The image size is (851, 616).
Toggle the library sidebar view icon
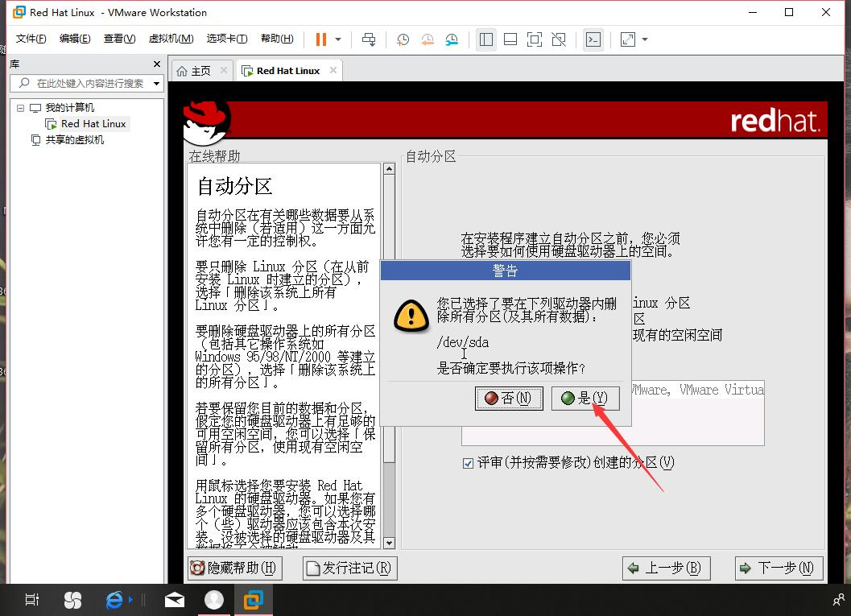(x=485, y=39)
